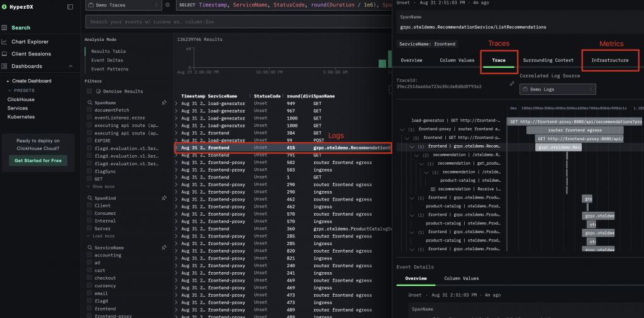Open the Services preset dashboard
This screenshot has height=318, width=644.
18,108
